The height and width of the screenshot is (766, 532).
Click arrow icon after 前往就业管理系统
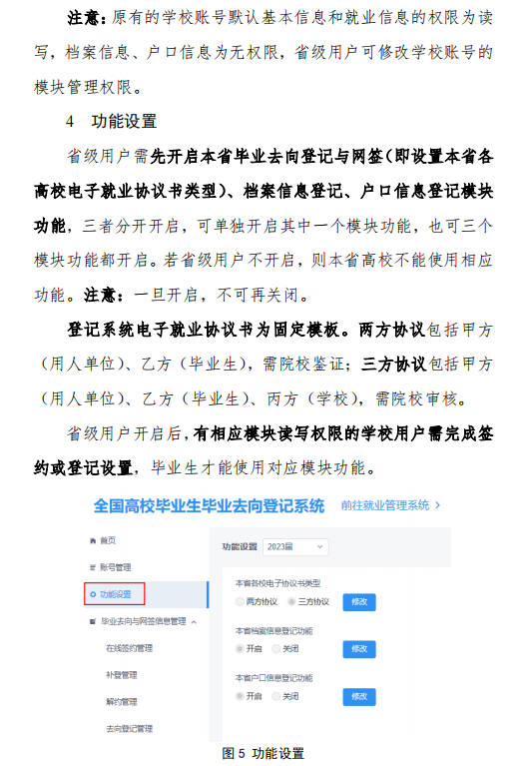point(437,505)
